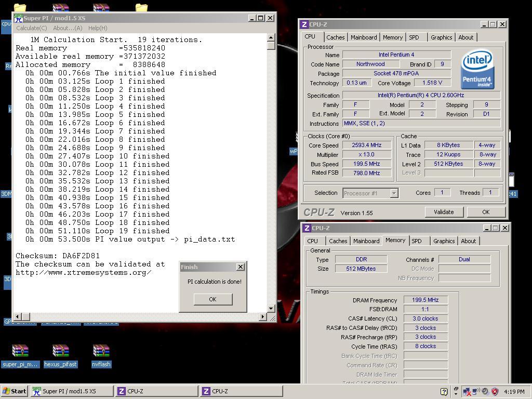Select CPU tab in lower CPU-Z window
The width and height of the screenshot is (532, 399).
[x=312, y=241]
